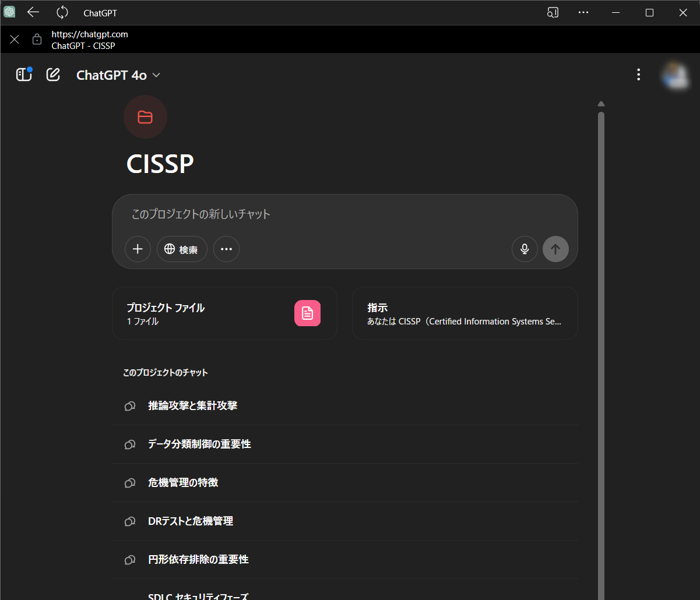Go back with the title bar arrow
This screenshot has width=700, height=600.
coord(33,12)
